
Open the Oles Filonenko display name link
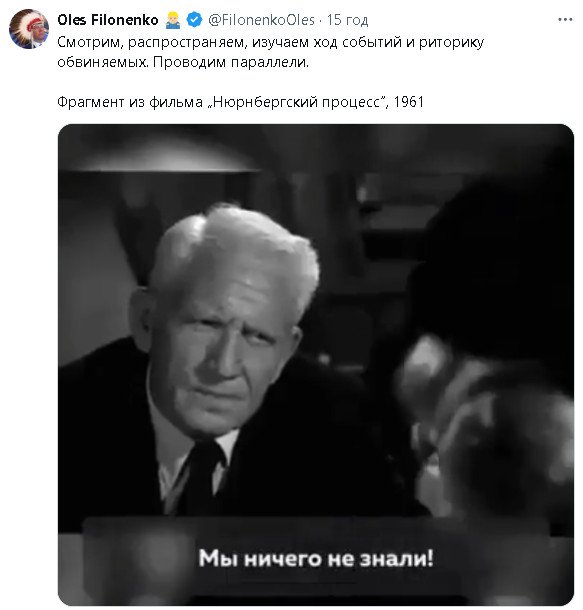(108, 20)
